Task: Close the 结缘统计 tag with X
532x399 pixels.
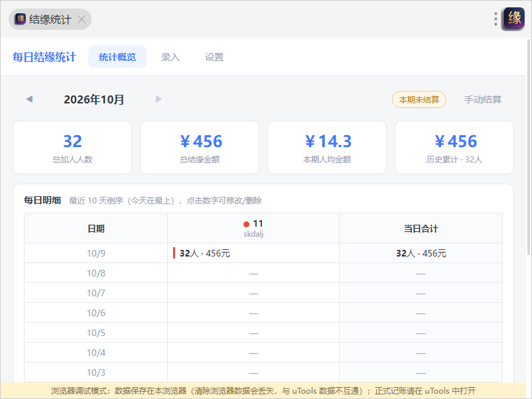Action: [82, 19]
